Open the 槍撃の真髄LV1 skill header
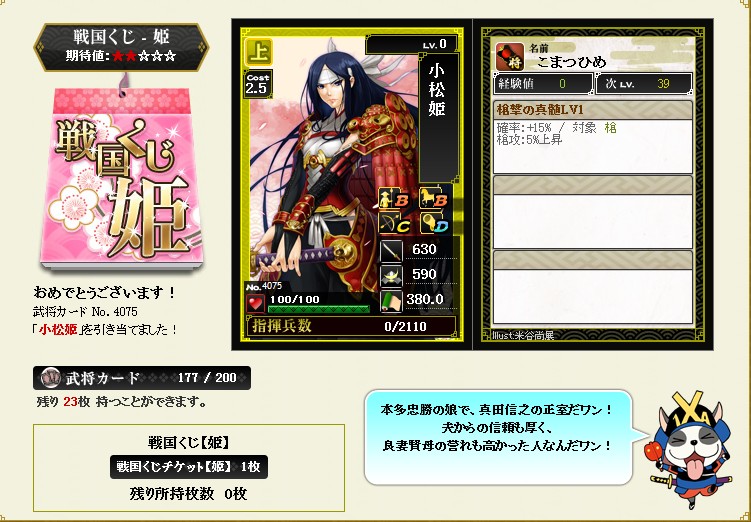Image resolution: width=751 pixels, height=522 pixels. [593, 110]
